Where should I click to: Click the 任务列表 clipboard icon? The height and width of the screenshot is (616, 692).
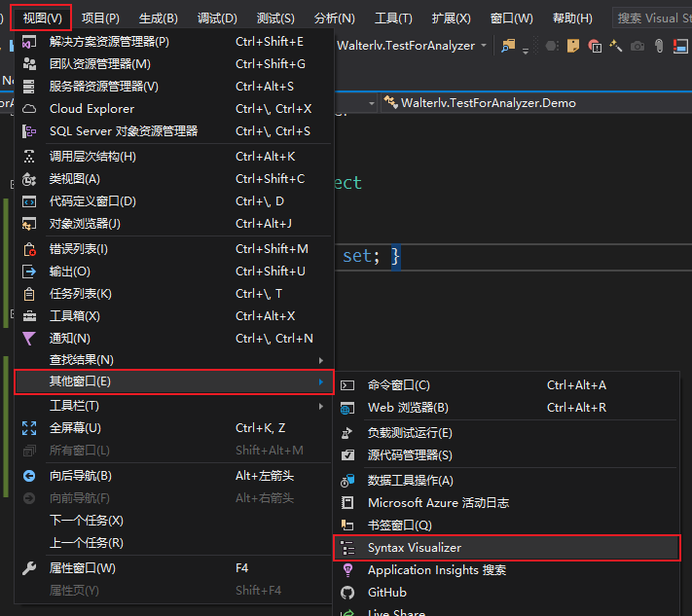(29, 294)
